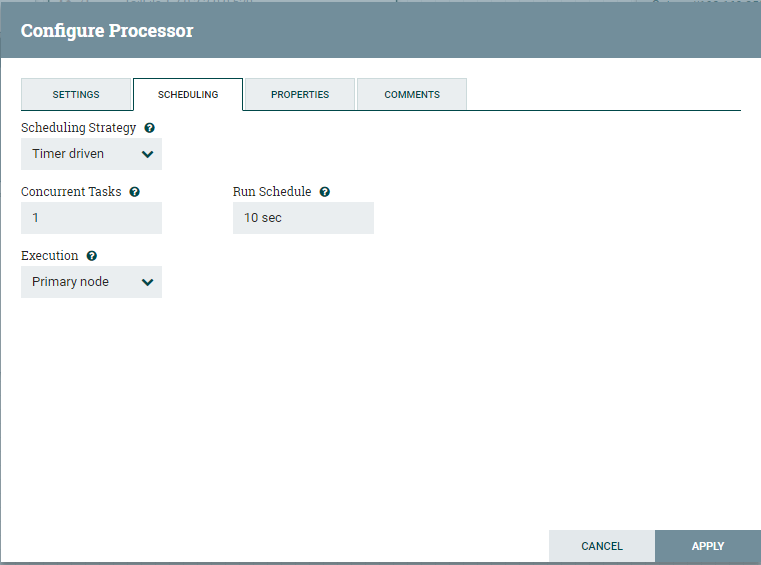Screen dimensions: 761x565
Task: Select the Scheduling tab
Action: click(x=188, y=94)
